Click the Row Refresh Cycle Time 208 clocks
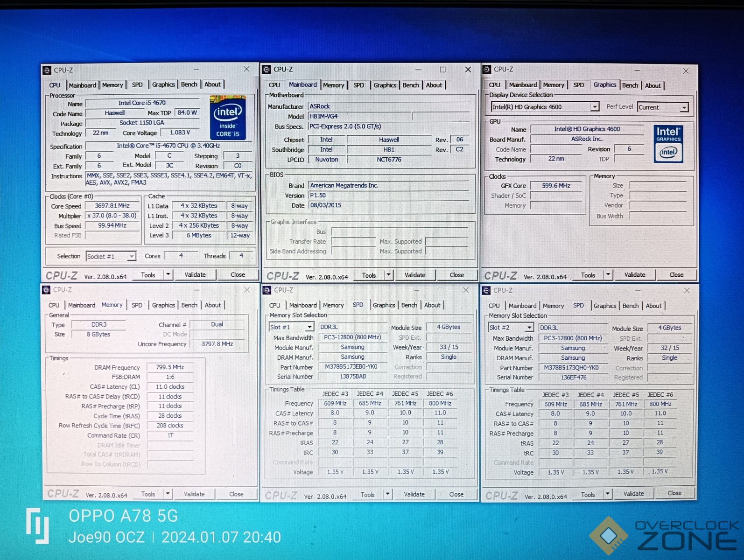The height and width of the screenshot is (560, 744). tap(170, 426)
